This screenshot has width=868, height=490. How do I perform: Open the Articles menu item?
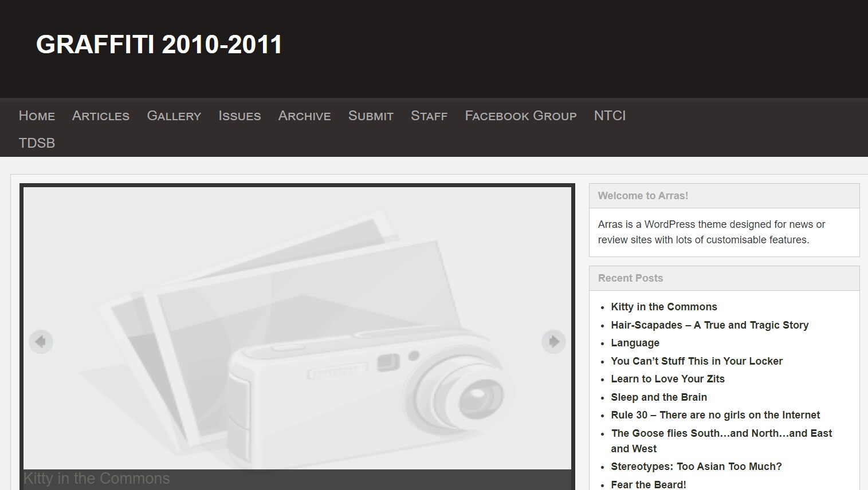click(101, 116)
